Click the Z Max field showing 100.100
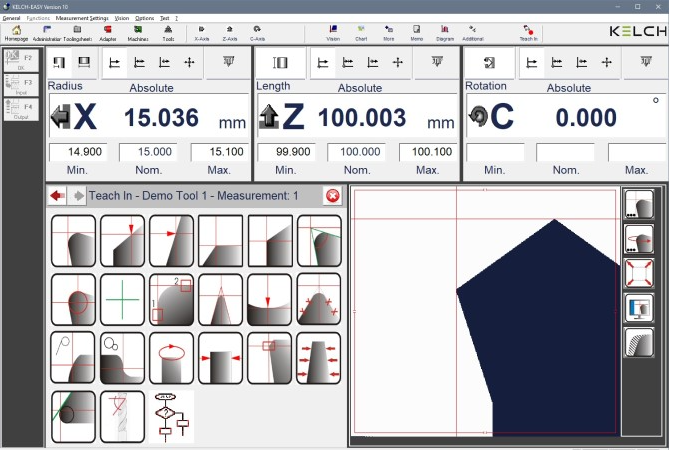 428,152
